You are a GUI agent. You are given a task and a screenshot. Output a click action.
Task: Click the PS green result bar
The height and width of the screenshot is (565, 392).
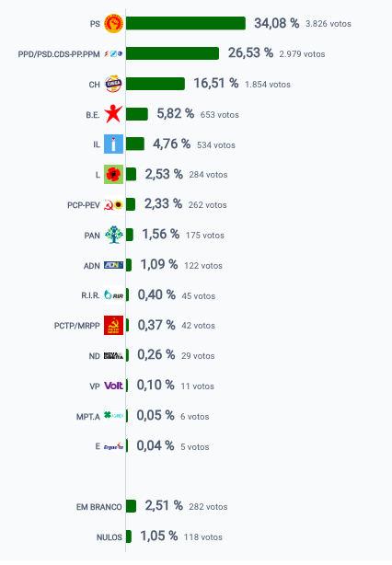(x=186, y=23)
